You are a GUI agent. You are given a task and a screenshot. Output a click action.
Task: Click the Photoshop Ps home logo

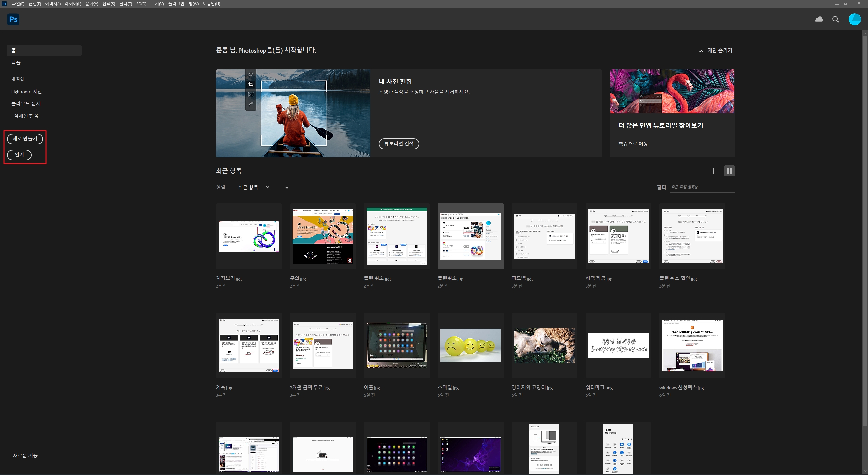pyautogui.click(x=13, y=19)
